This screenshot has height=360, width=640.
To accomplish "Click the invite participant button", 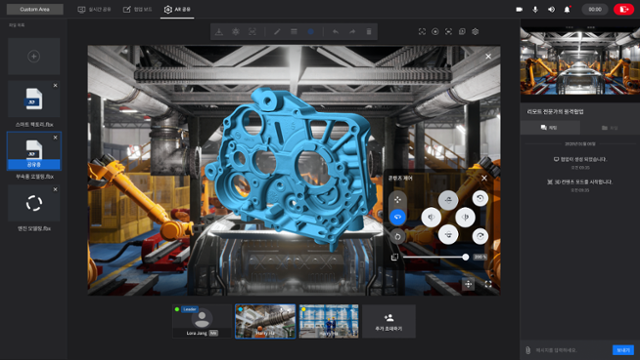I will pyautogui.click(x=389, y=321).
